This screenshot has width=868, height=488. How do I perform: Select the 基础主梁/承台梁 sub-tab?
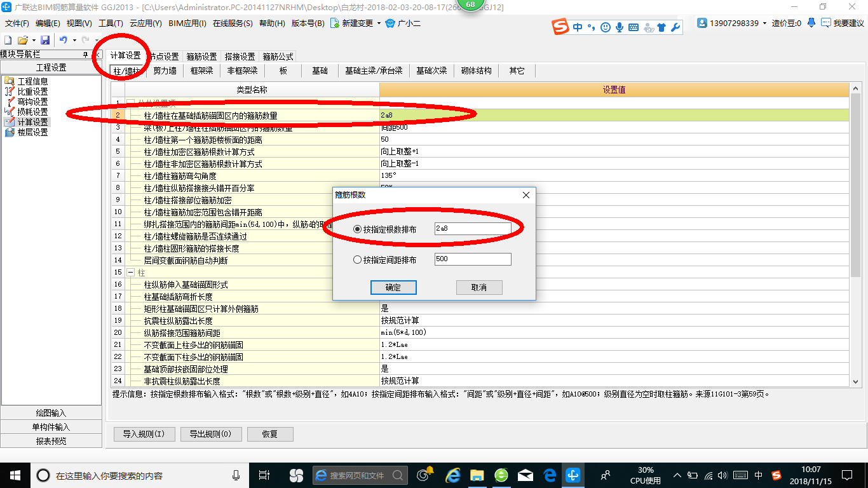(x=374, y=71)
